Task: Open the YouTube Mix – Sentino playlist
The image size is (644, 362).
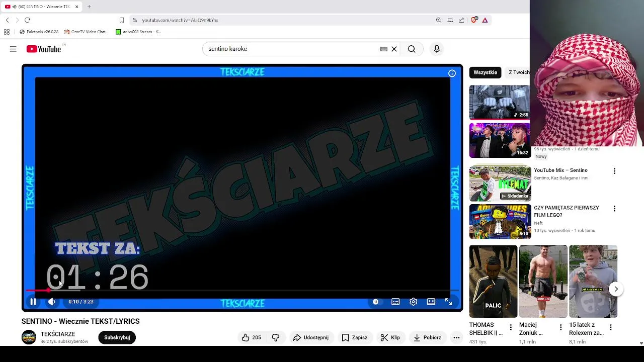Action: (560, 170)
